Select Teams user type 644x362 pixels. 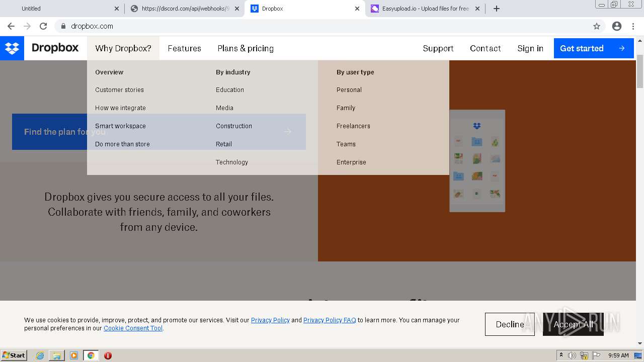point(346,144)
